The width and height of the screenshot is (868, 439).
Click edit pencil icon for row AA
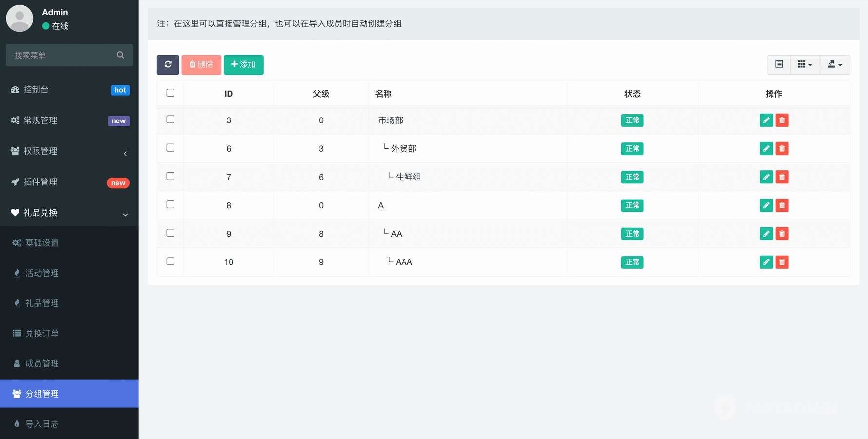click(766, 234)
